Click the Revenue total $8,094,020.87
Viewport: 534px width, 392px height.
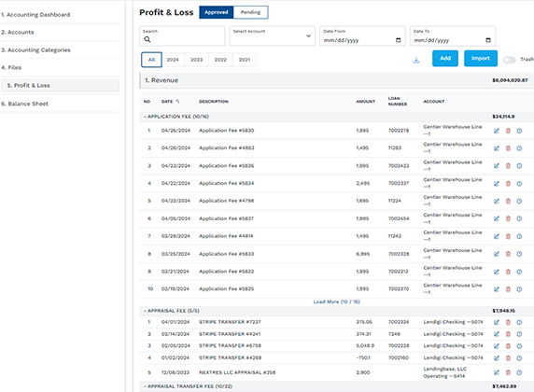point(510,80)
